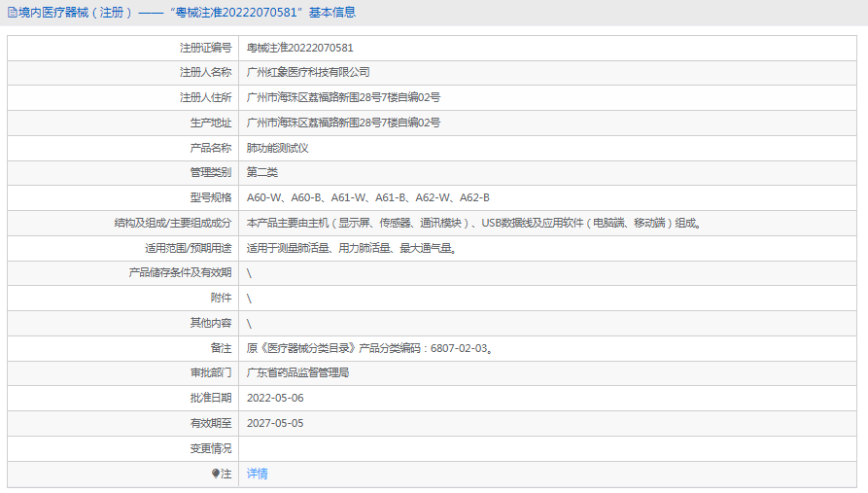This screenshot has width=868, height=493.
Task: Click the address value in the 生产地址 row
Action: 343,123
